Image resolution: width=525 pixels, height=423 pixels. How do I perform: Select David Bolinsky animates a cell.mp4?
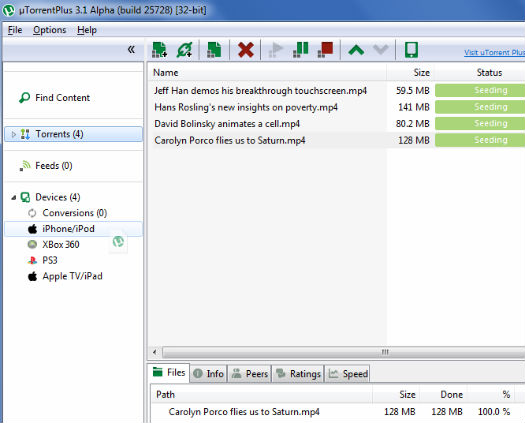click(x=227, y=124)
